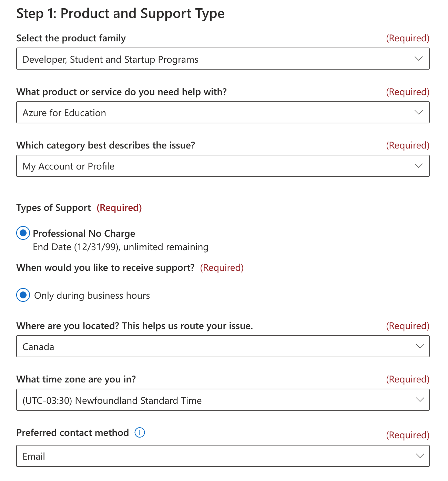Click the chevron arrow on Azure for Education
The height and width of the screenshot is (481, 448).
[419, 112]
